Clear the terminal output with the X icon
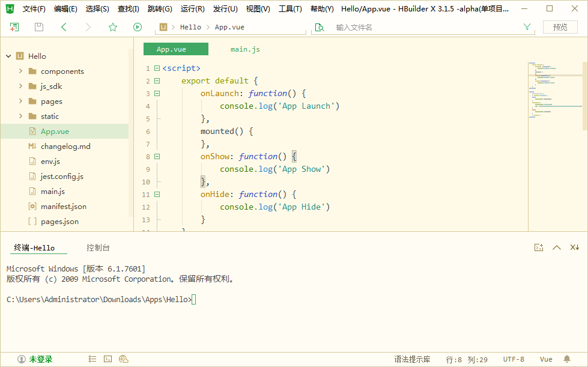Screen dimensions: 588x367 pos(574,247)
